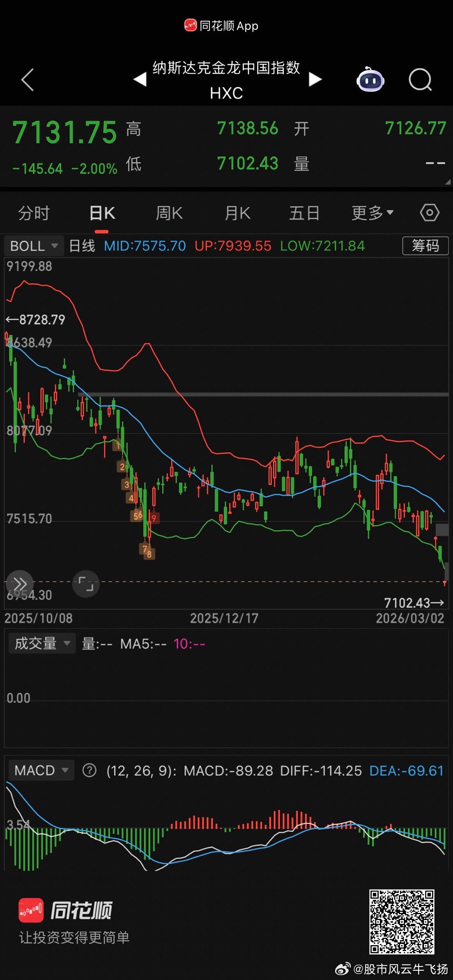
Task: Open search with magnifier icon
Action: coord(420,80)
